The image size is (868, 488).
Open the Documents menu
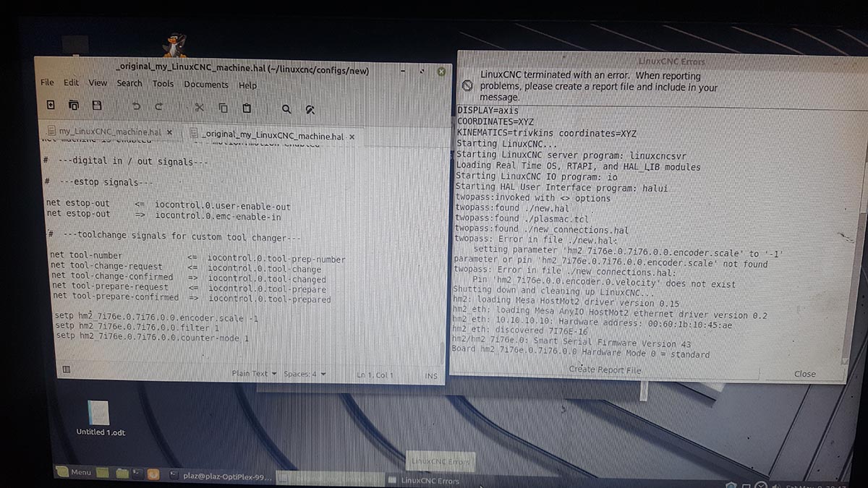(x=205, y=85)
